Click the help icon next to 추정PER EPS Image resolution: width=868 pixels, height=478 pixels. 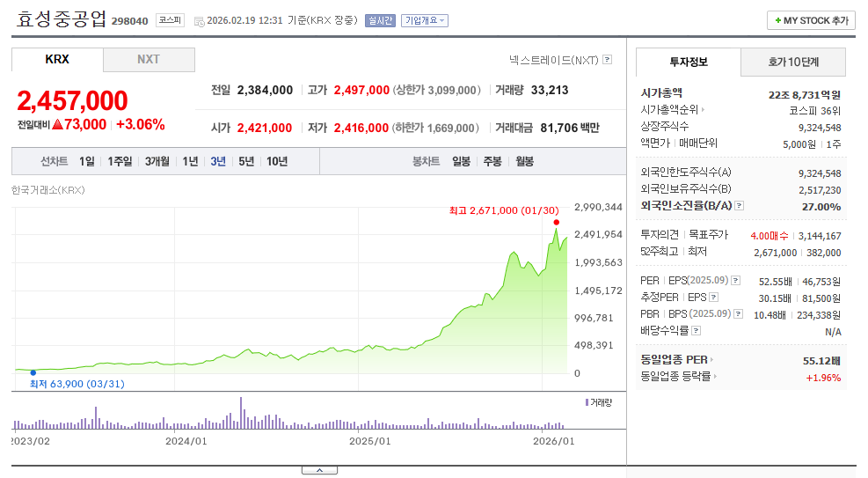713,298
